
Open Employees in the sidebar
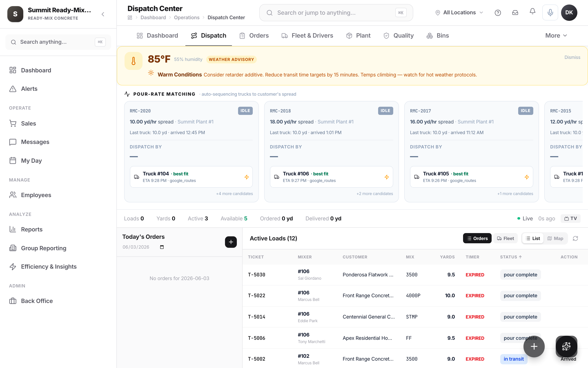click(58, 195)
